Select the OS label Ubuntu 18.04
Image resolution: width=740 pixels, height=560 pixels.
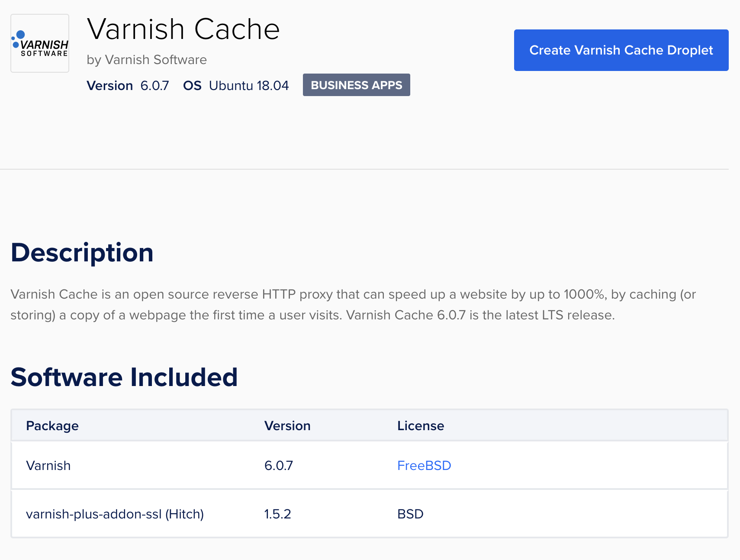(x=249, y=85)
